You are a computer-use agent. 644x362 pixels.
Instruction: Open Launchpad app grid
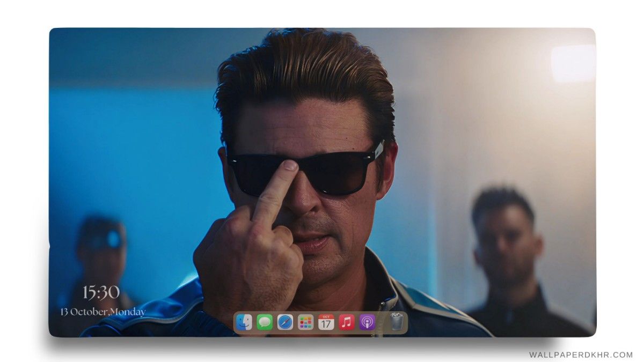pos(305,322)
